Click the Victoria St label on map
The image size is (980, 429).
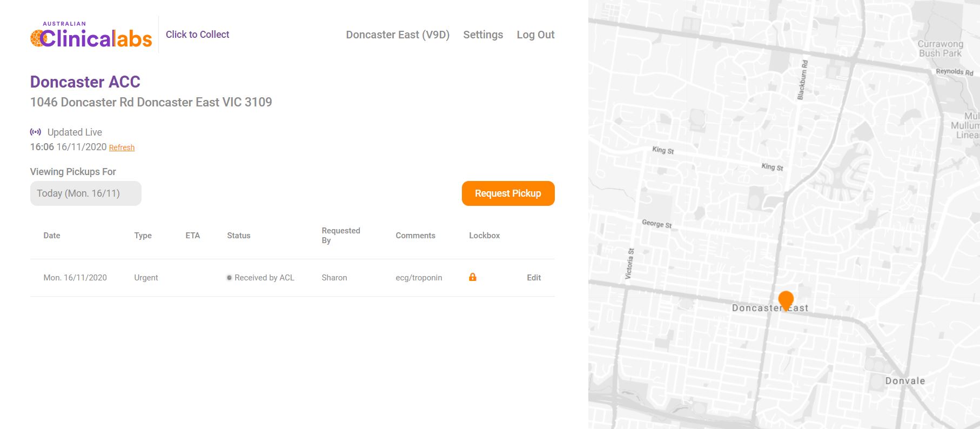pyautogui.click(x=629, y=264)
